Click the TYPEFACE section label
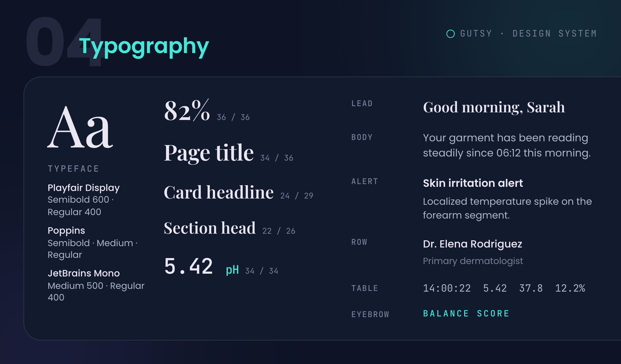Screen dimensions: 621x364 click(x=73, y=169)
